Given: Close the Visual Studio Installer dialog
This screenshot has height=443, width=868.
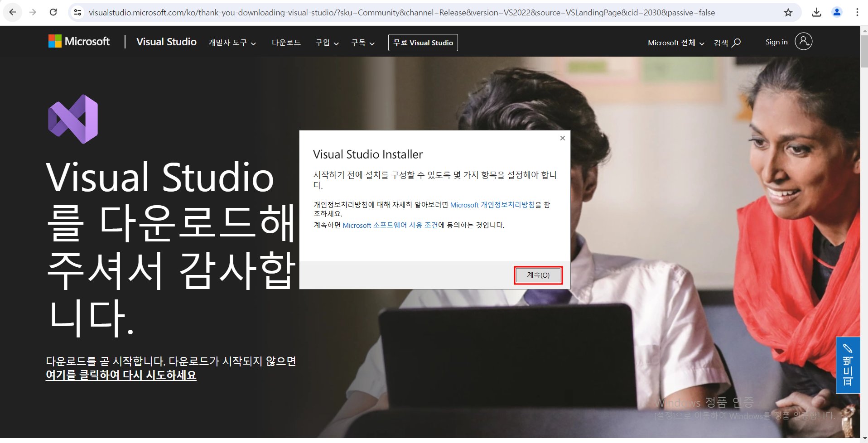Looking at the screenshot, I should pyautogui.click(x=562, y=138).
